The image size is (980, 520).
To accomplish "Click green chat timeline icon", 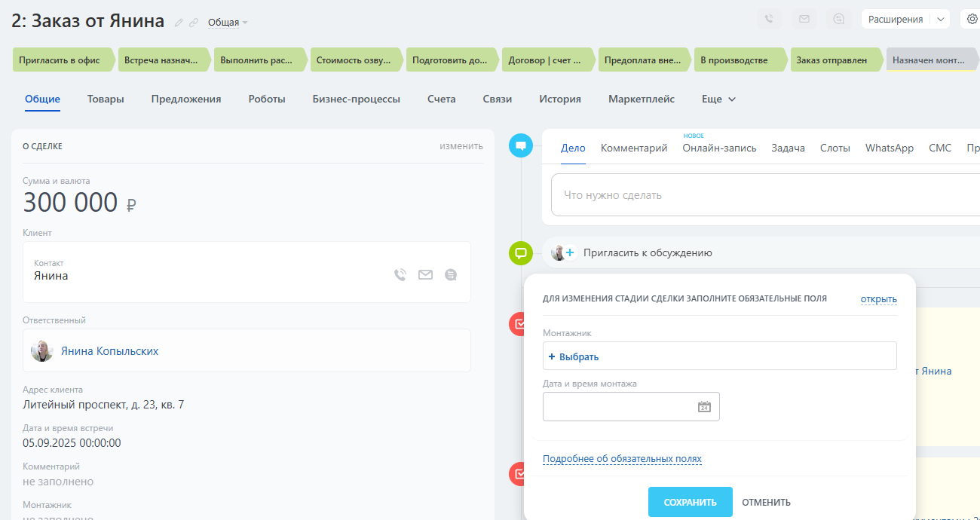I will pyautogui.click(x=520, y=252).
